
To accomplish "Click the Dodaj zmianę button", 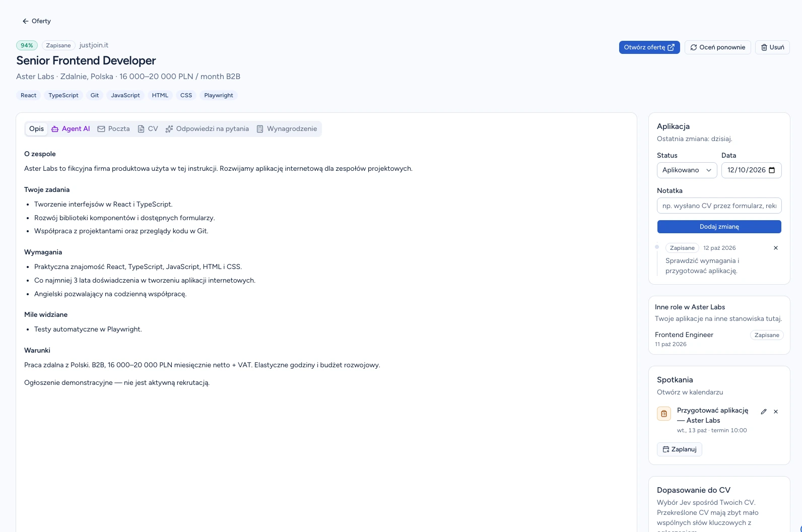I will tap(719, 227).
